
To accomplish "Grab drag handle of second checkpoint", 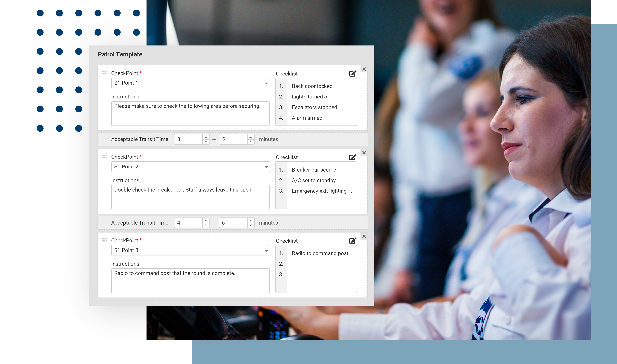I will 105,157.
